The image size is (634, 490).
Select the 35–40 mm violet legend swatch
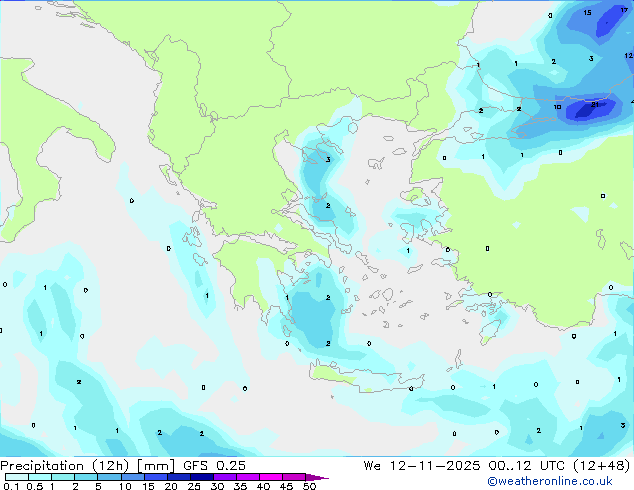pos(247,477)
